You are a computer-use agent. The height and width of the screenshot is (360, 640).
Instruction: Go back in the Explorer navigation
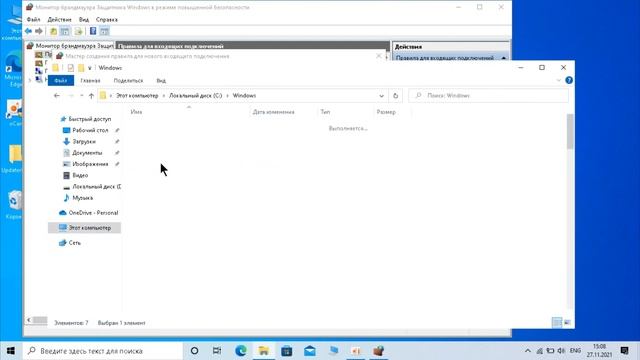(57, 96)
